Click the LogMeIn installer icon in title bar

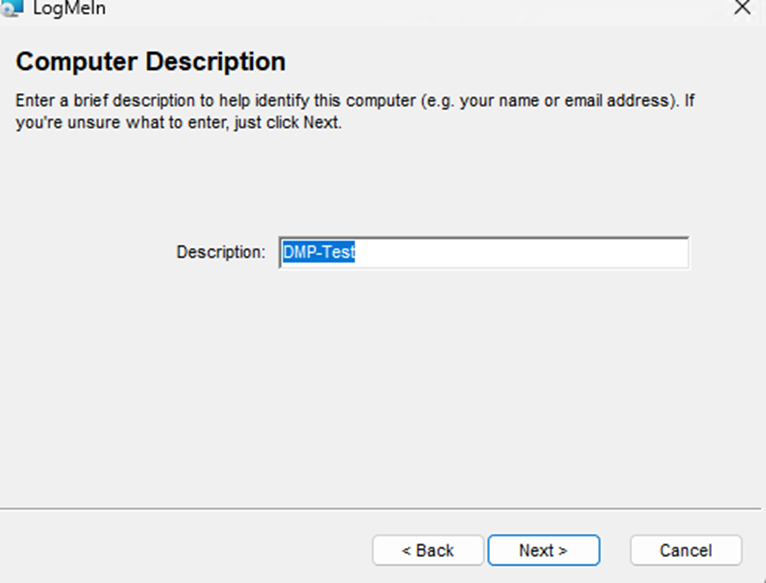pyautogui.click(x=12, y=7)
